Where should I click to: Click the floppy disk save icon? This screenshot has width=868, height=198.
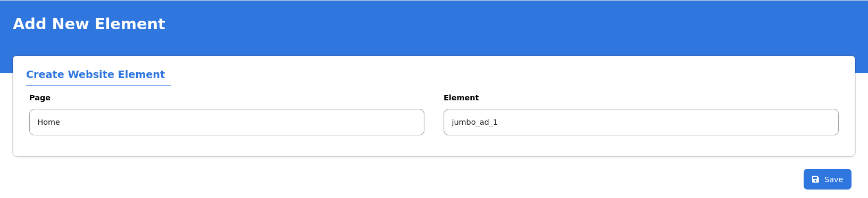point(815,179)
